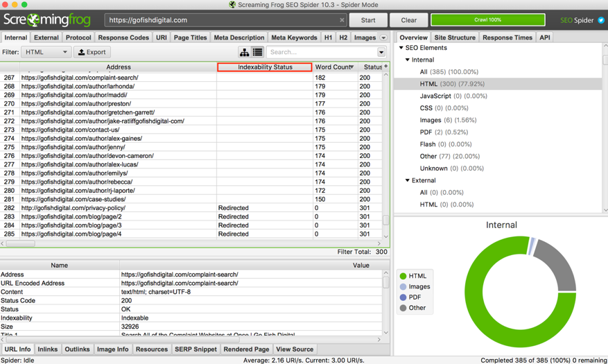Open the Inlinks bottom tab
This screenshot has height=364, width=608.
tap(48, 349)
